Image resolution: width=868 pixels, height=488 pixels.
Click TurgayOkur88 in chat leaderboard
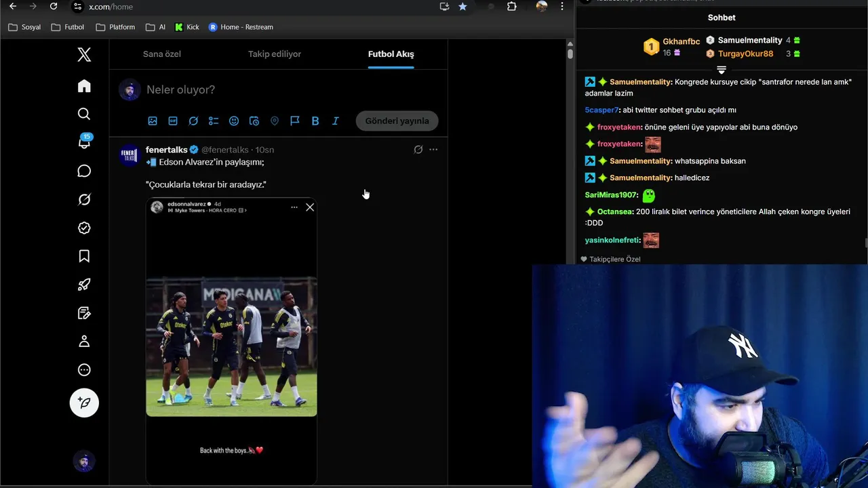pos(746,54)
